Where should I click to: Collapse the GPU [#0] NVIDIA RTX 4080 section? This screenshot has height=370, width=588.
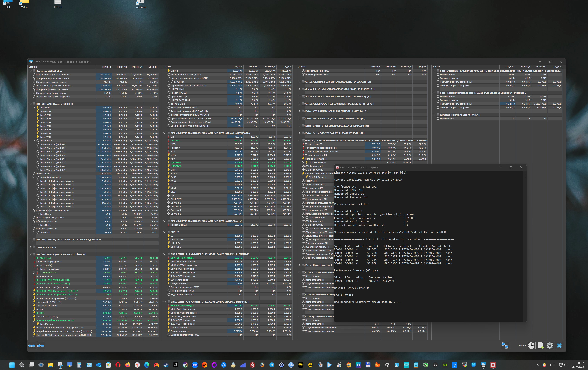[299, 141]
